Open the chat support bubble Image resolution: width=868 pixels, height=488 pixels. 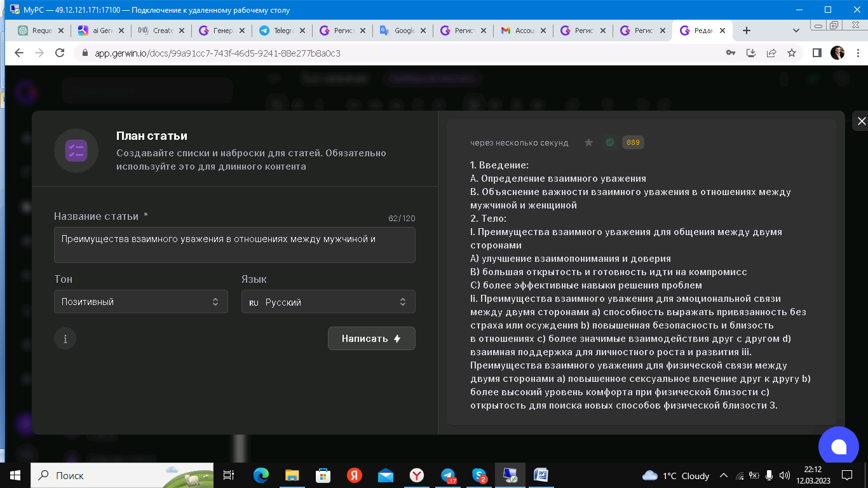click(838, 446)
